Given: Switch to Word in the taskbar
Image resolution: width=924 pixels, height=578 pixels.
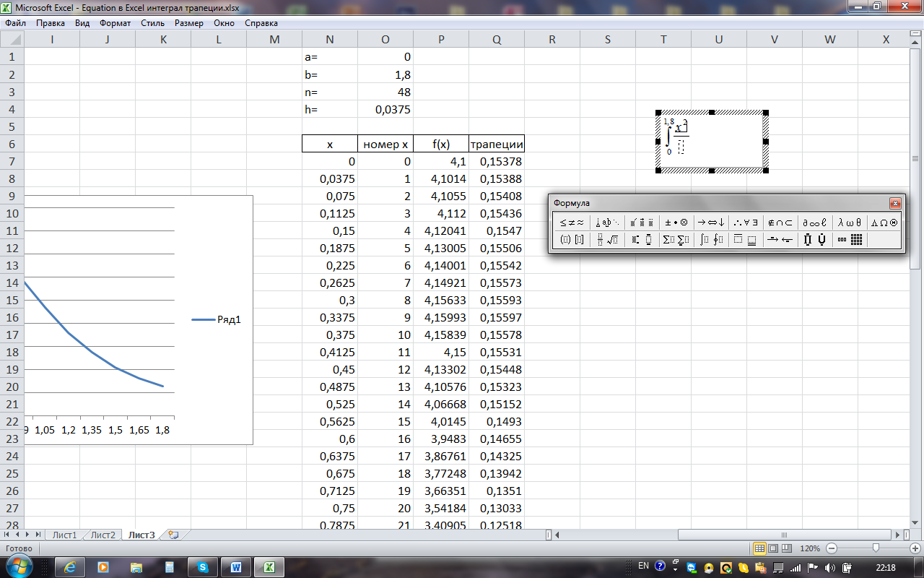Looking at the screenshot, I should point(235,567).
